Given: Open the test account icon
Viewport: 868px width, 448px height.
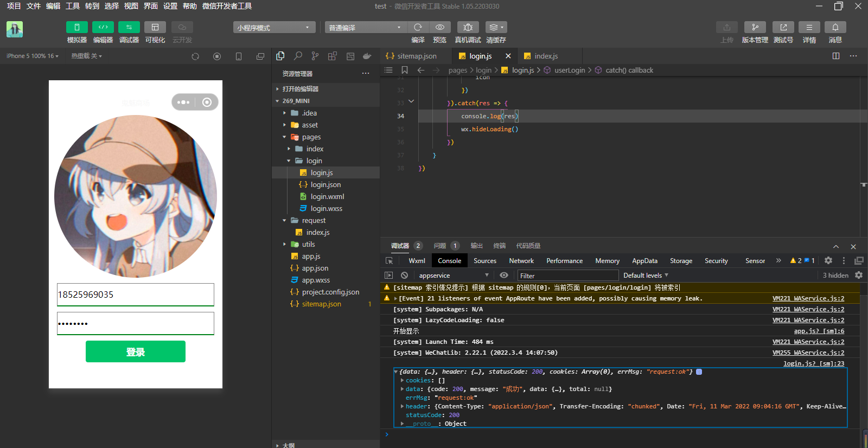Looking at the screenshot, I should pos(783,27).
